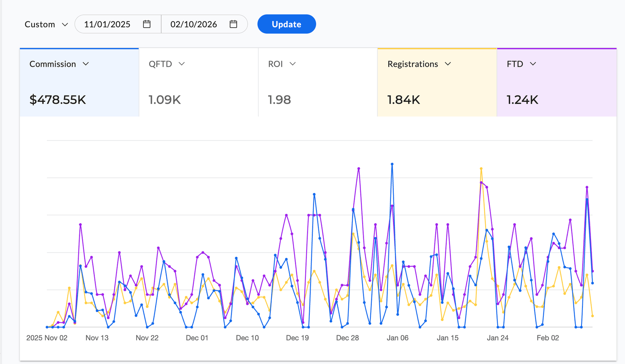Expand the QFTD metric chevron

click(182, 64)
